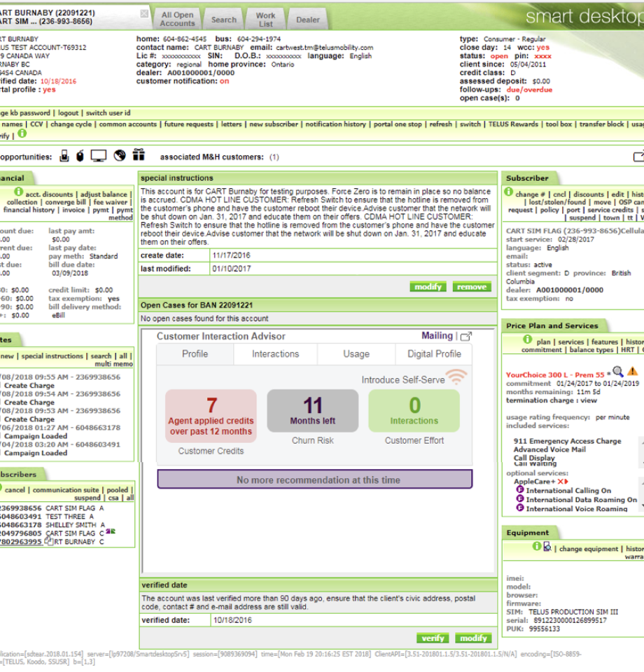
Task: Open the Digital Profile tab
Action: pos(434,354)
